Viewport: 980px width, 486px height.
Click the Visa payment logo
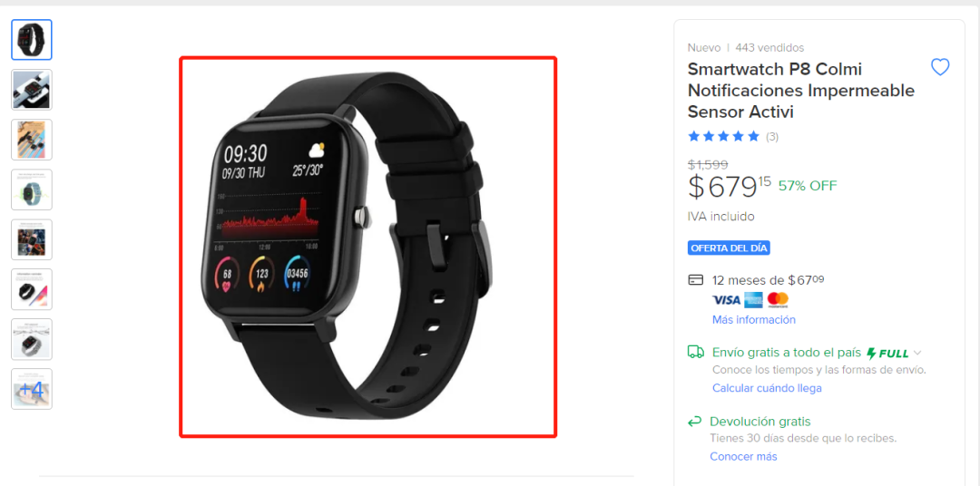click(726, 300)
